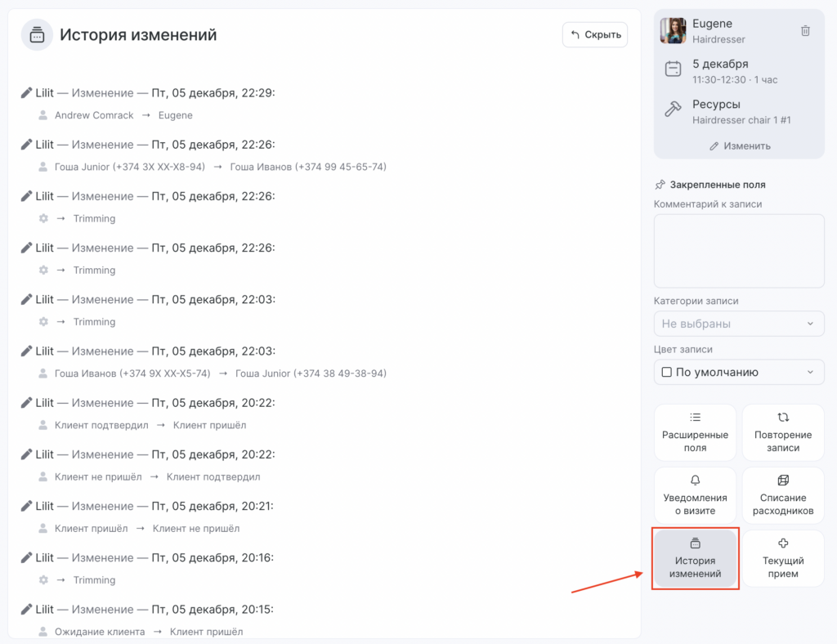Open Списание расходников panel

tap(783, 496)
